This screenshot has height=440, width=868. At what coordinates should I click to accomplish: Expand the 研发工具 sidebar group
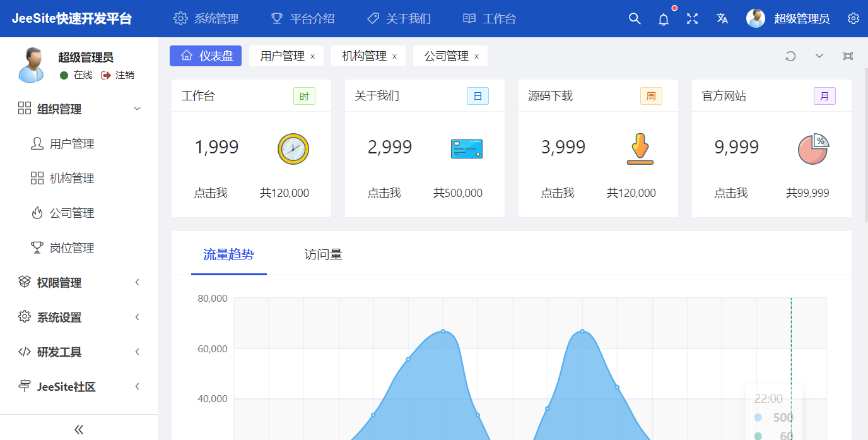click(79, 352)
